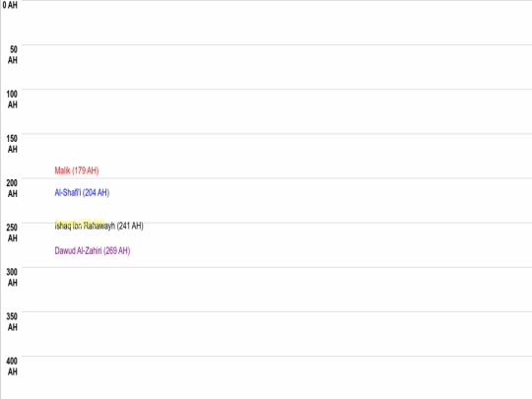Image resolution: width=532 pixels, height=399 pixels.
Task: Click the "400 AH" axis label
Action: pyautogui.click(x=12, y=366)
